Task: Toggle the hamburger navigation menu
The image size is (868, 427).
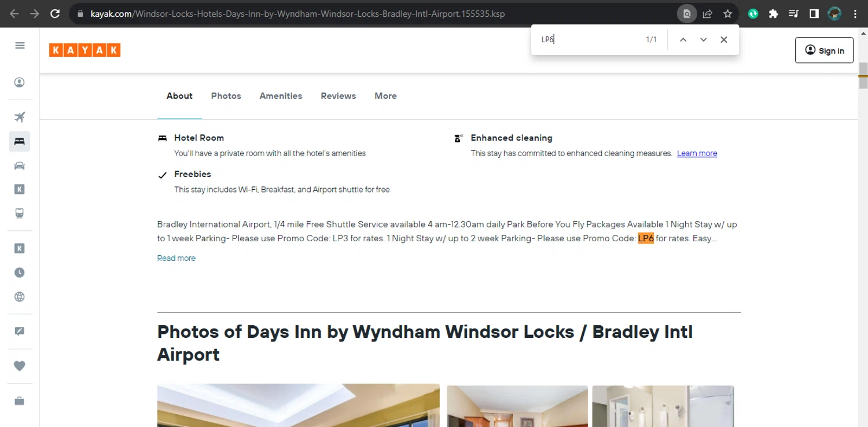Action: [20, 45]
